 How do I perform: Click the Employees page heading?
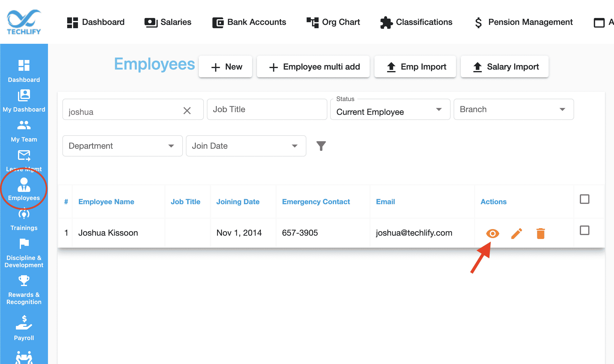coord(155,64)
